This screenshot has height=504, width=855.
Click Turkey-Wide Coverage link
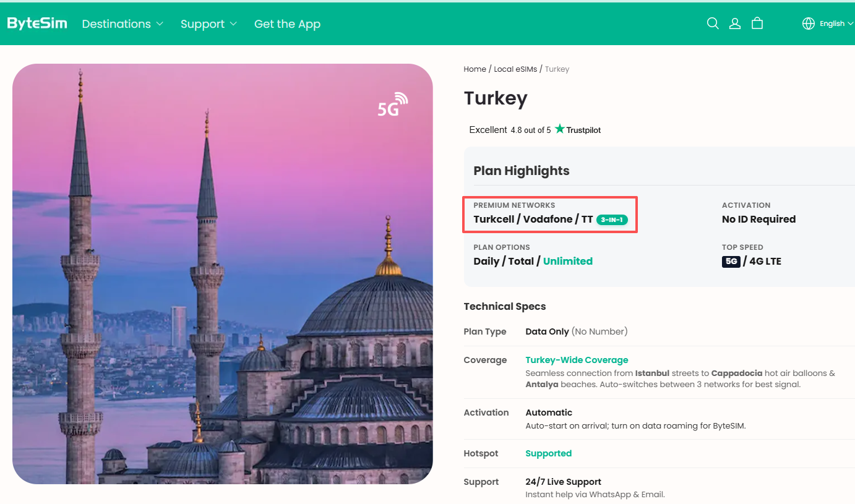point(577,360)
